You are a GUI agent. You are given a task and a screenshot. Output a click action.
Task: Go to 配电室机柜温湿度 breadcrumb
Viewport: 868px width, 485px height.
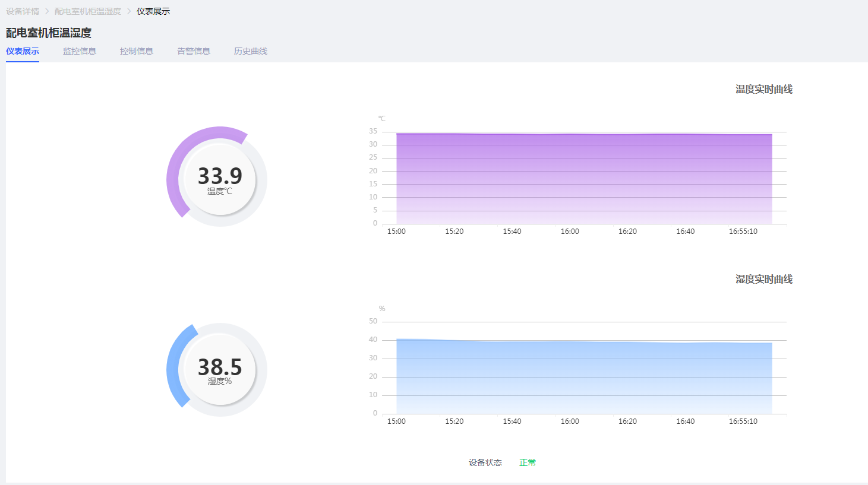(x=88, y=11)
